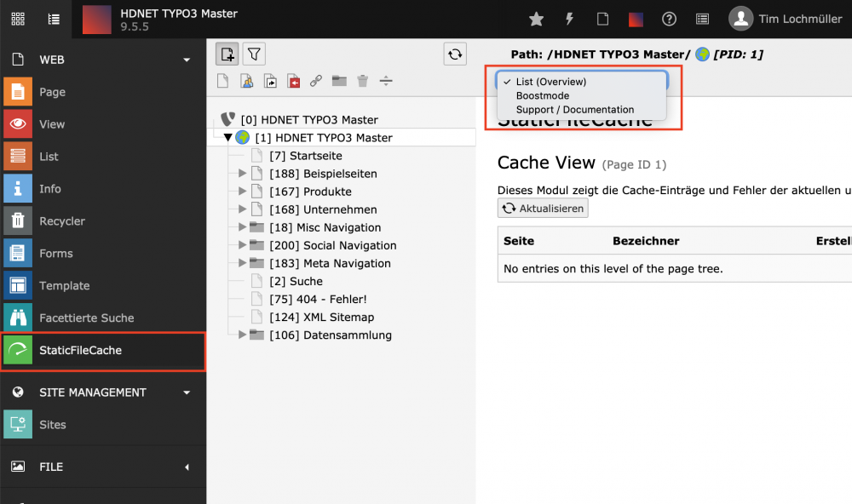The height and width of the screenshot is (504, 852).
Task: Expand the [200] Social Navigation folder
Action: (242, 245)
